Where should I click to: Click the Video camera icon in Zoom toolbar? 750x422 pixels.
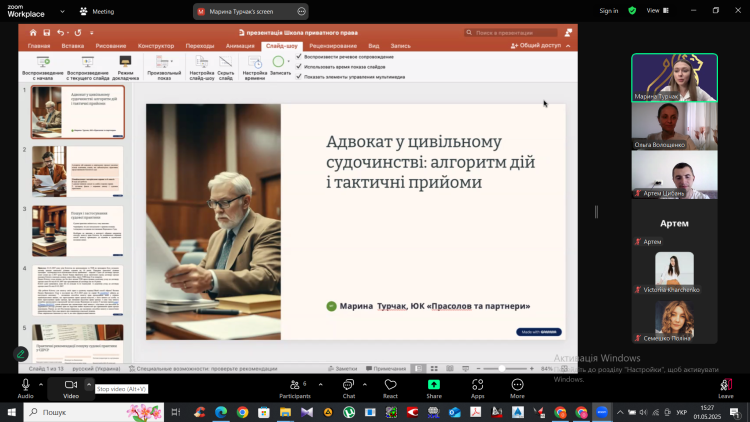click(71, 385)
